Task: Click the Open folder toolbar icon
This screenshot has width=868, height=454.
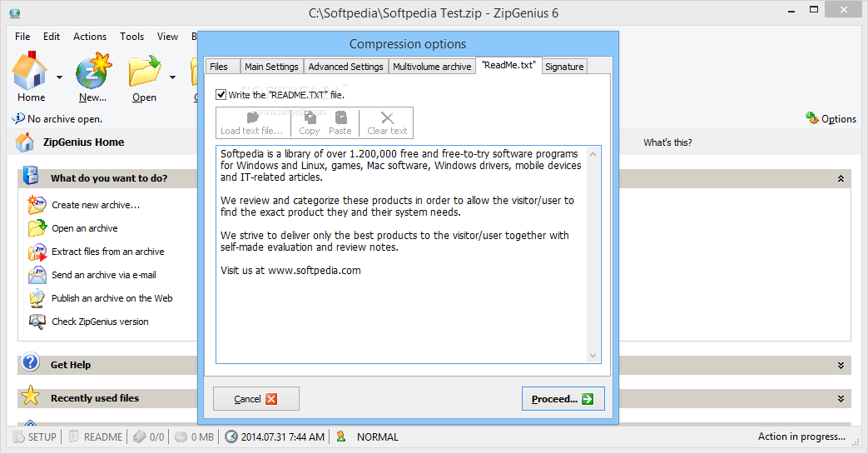Action: coord(145,71)
